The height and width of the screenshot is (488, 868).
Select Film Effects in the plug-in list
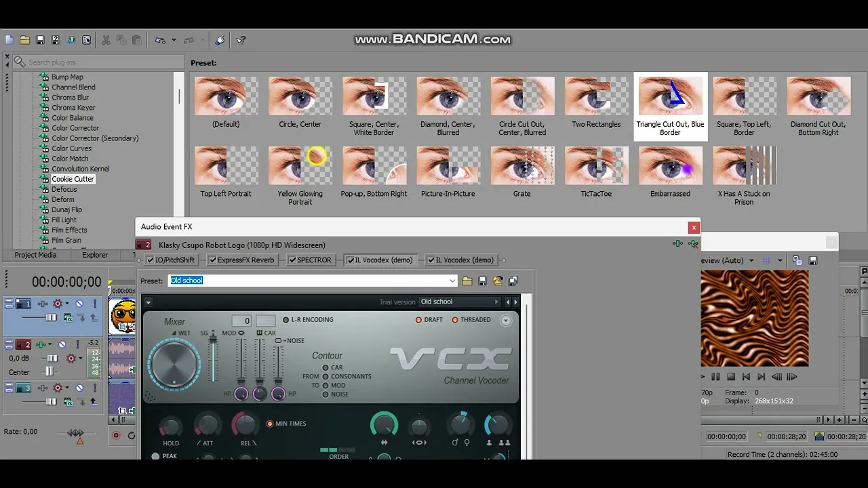coord(69,230)
